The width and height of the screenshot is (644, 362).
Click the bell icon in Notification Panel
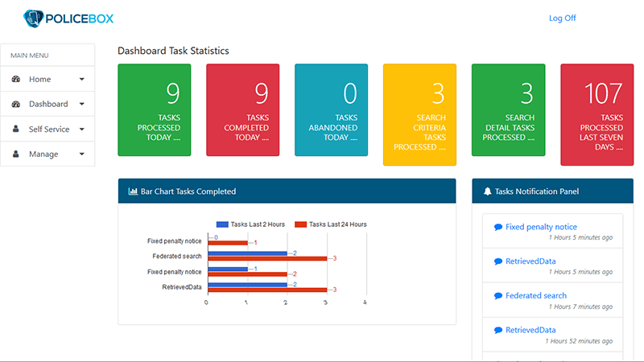pos(487,191)
